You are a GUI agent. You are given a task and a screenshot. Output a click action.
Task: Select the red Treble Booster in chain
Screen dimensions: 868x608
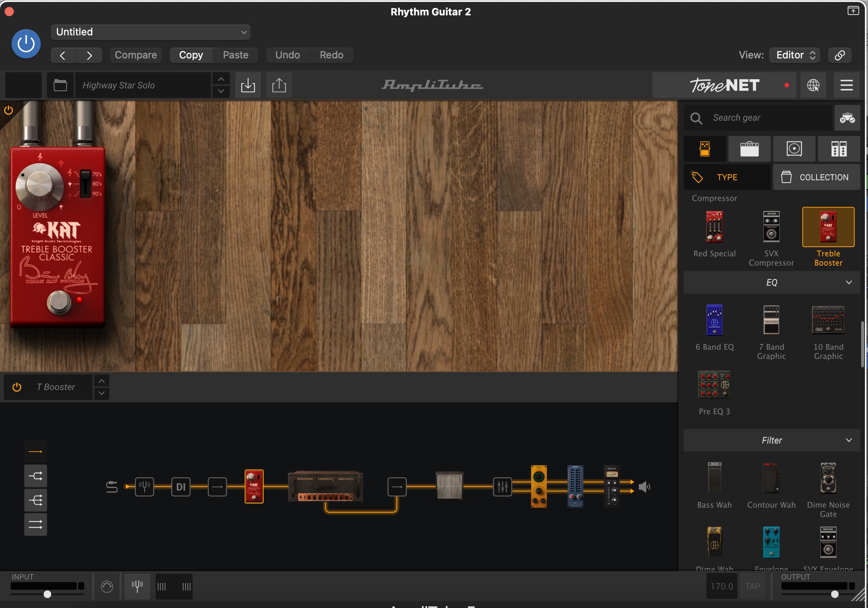click(254, 486)
